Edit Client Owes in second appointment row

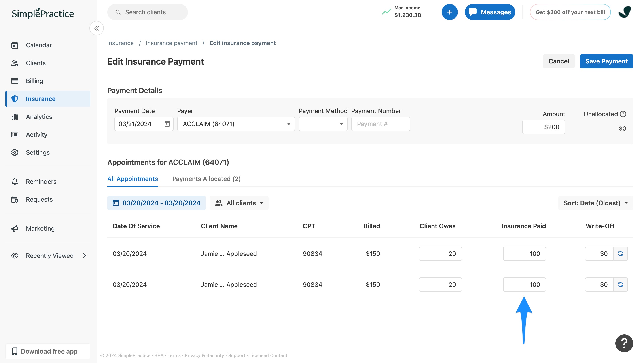click(x=440, y=284)
